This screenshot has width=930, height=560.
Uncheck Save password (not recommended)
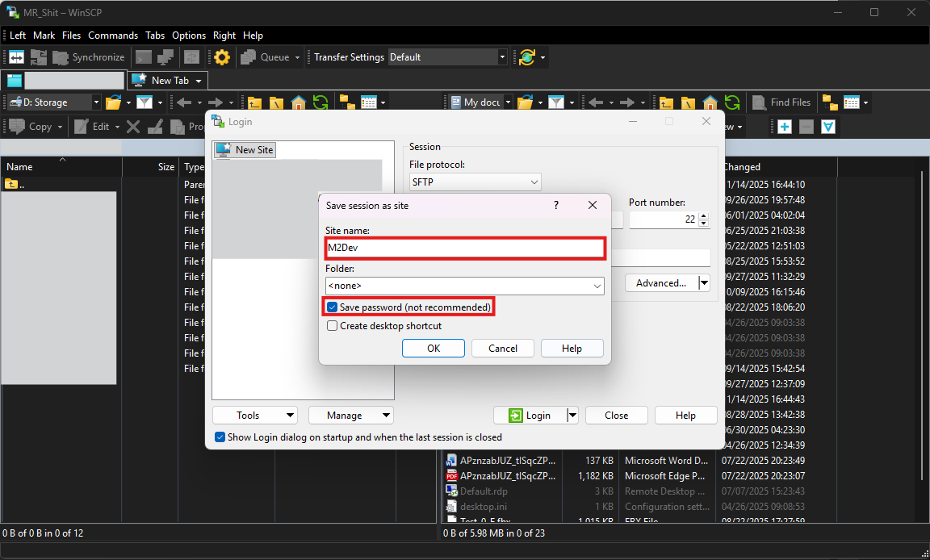tap(332, 307)
